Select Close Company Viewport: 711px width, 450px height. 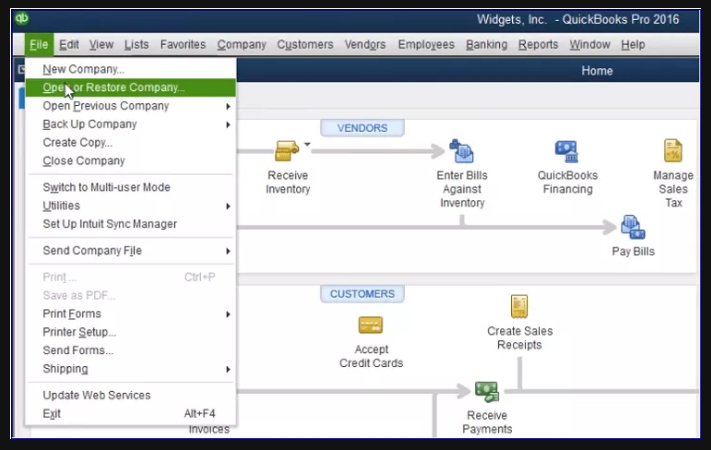pos(131,161)
